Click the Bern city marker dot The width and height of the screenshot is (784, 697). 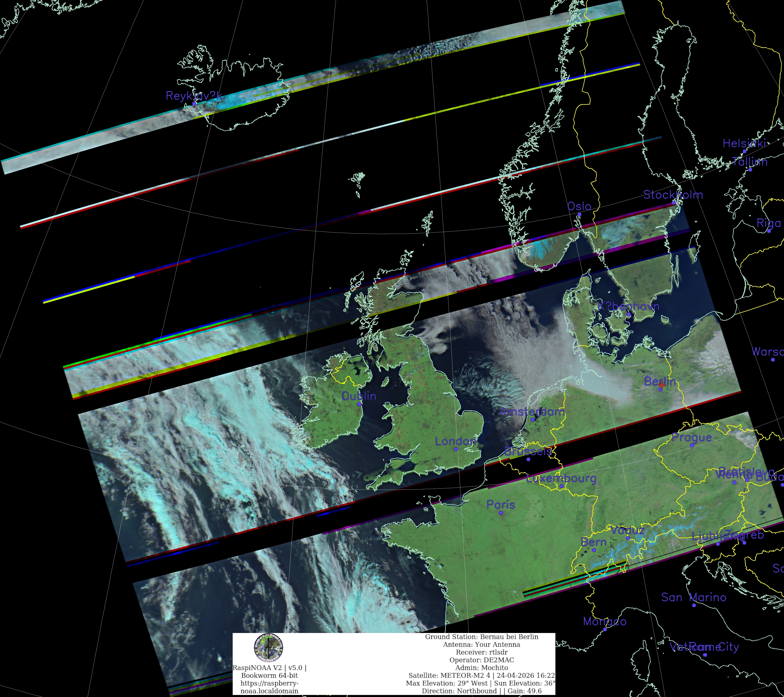pyautogui.click(x=594, y=550)
